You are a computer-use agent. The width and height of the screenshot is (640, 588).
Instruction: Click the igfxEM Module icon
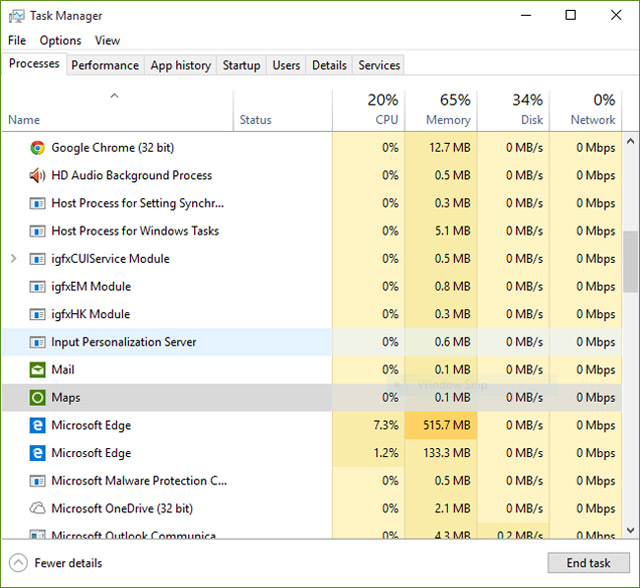pyautogui.click(x=38, y=286)
